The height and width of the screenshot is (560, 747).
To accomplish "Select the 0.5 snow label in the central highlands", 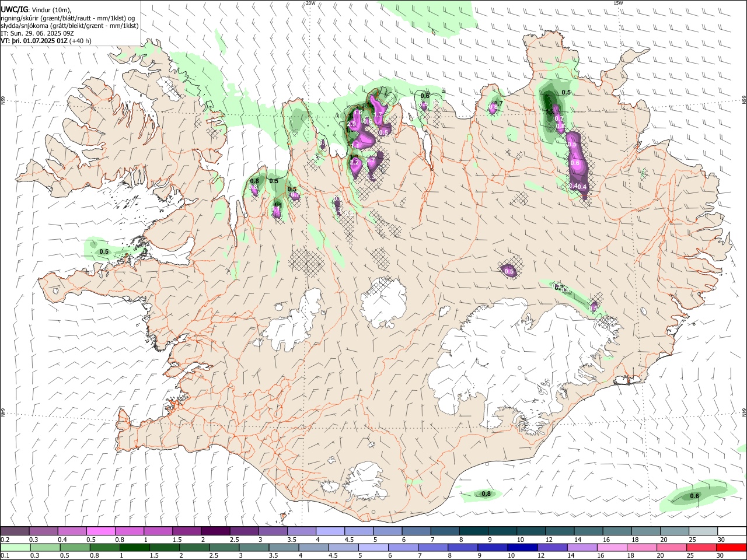I will 509,272.
